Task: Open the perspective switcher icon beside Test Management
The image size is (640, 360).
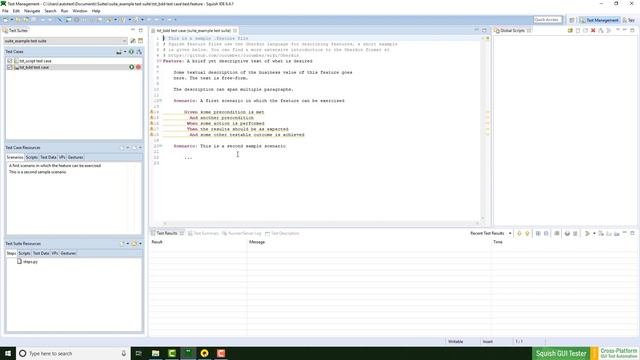Action: [572, 20]
